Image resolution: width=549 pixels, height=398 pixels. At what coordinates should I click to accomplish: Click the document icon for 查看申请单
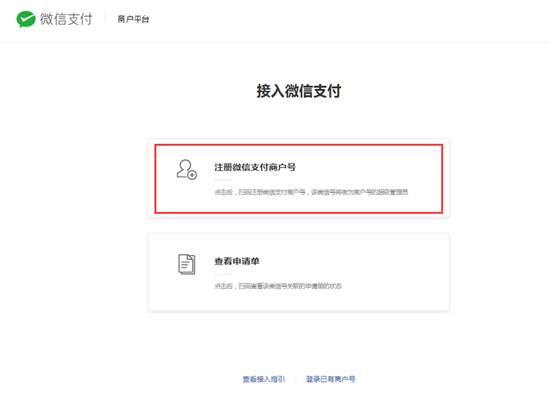187,264
